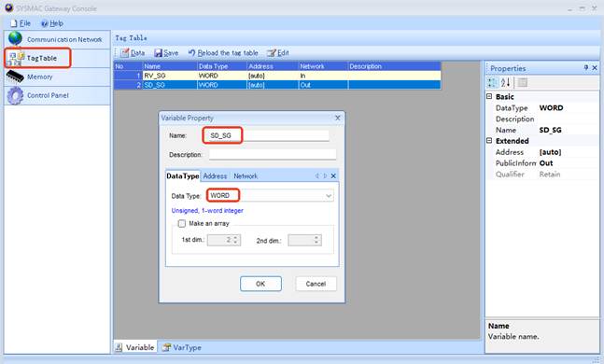Collapse the Extended property group
The width and height of the screenshot is (604, 364).
[489, 141]
